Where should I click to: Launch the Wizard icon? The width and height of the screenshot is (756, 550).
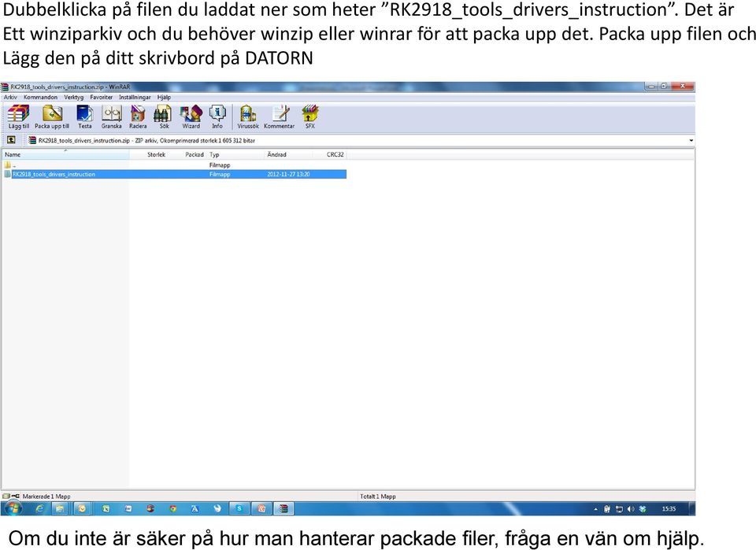[x=191, y=117]
